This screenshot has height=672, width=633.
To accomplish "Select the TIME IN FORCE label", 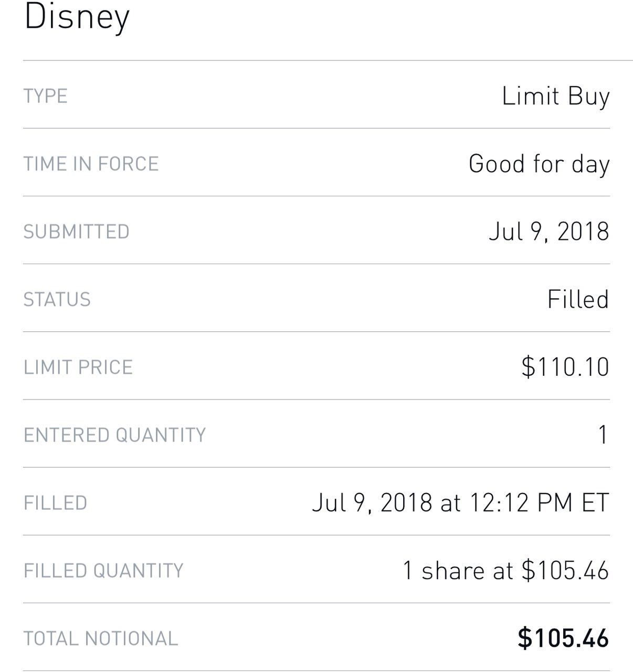I will (91, 164).
